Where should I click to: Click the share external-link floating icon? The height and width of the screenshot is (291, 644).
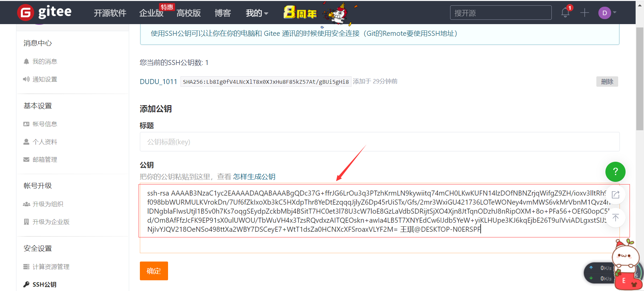(x=615, y=195)
